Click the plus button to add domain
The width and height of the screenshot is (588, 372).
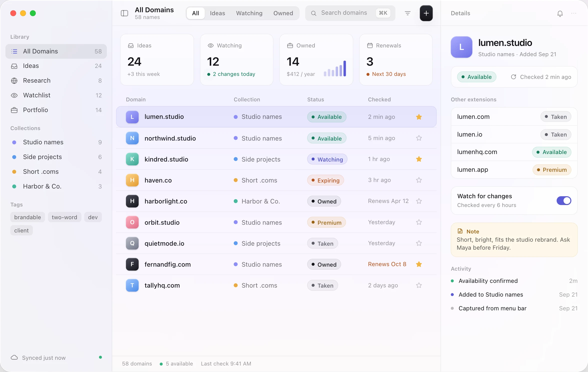tap(426, 13)
